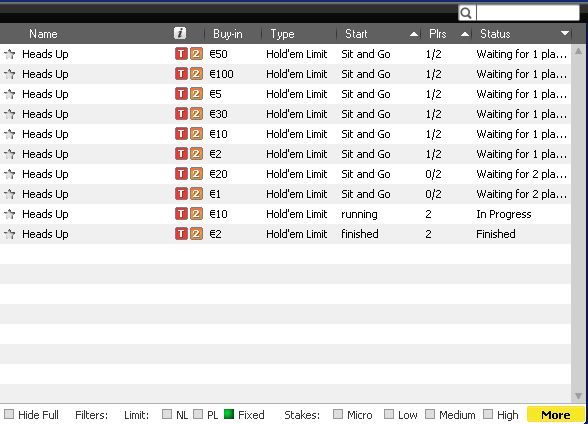Click the red T icon on €5 row

pyautogui.click(x=181, y=94)
